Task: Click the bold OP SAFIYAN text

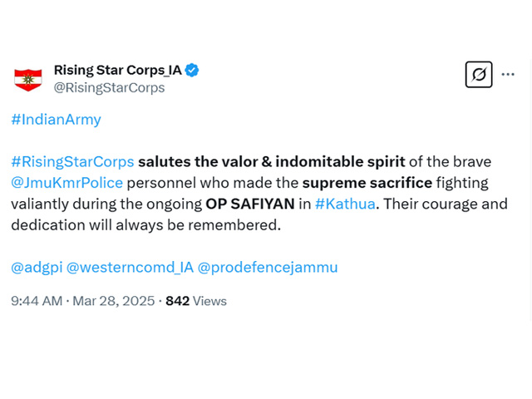Action: point(250,204)
